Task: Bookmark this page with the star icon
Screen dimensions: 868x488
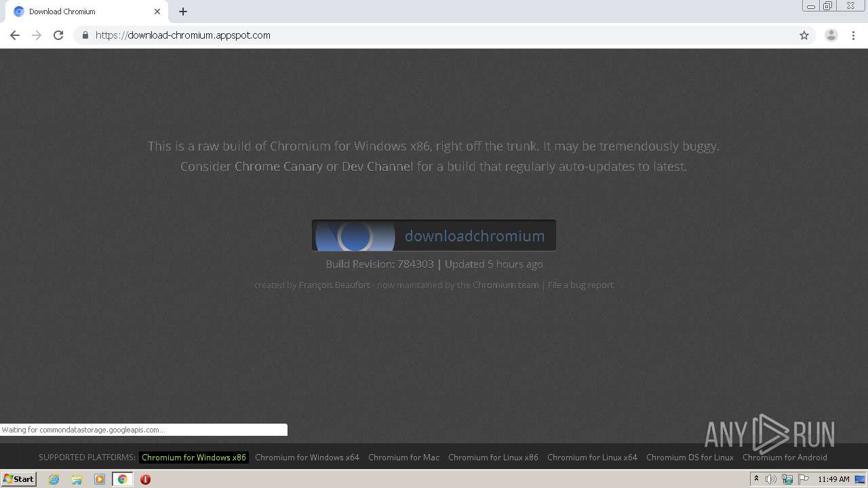Action: coord(804,35)
